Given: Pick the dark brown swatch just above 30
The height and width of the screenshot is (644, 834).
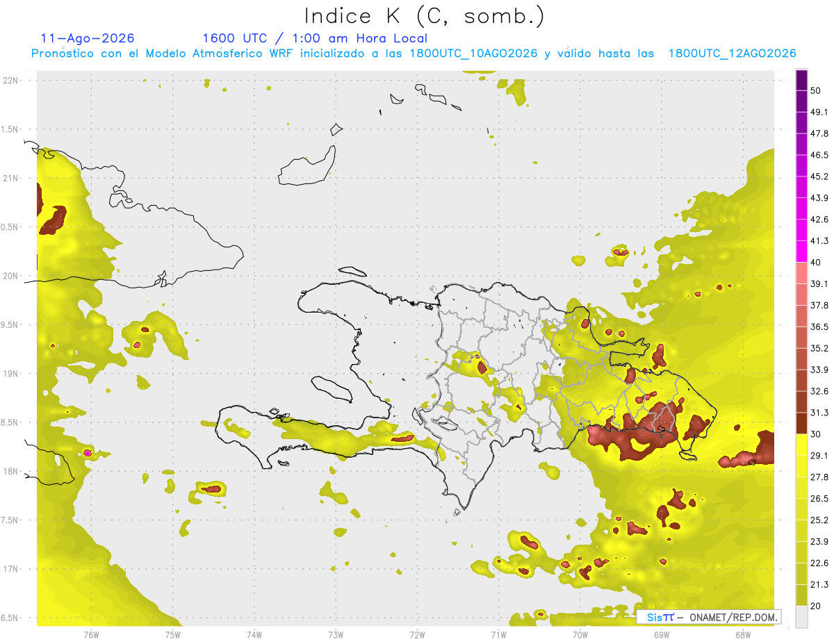Looking at the screenshot, I should 801,423.
